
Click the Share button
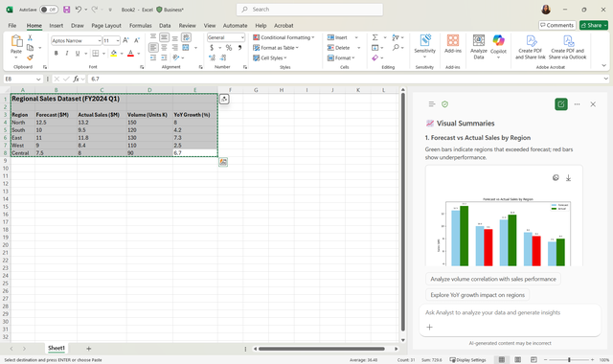coord(594,25)
